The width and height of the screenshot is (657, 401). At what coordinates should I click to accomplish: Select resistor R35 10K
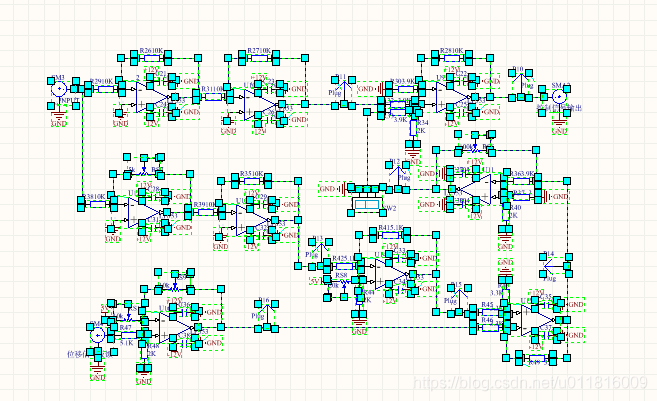pos(251,181)
